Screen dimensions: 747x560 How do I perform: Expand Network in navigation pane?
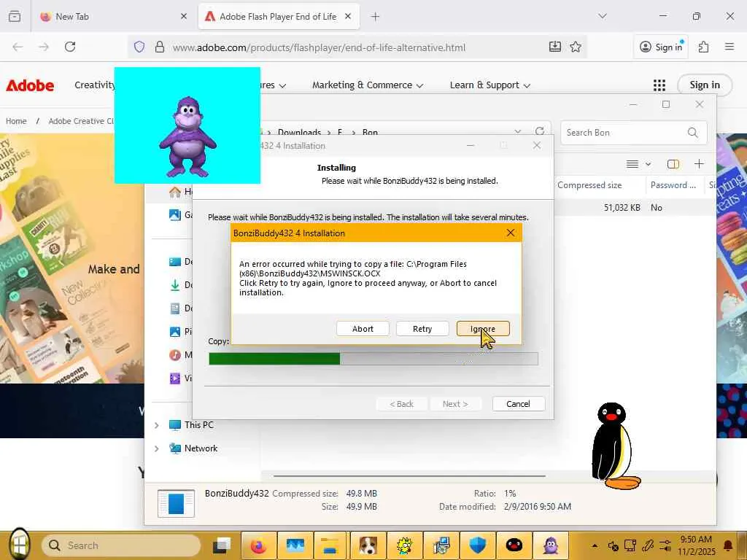(157, 448)
